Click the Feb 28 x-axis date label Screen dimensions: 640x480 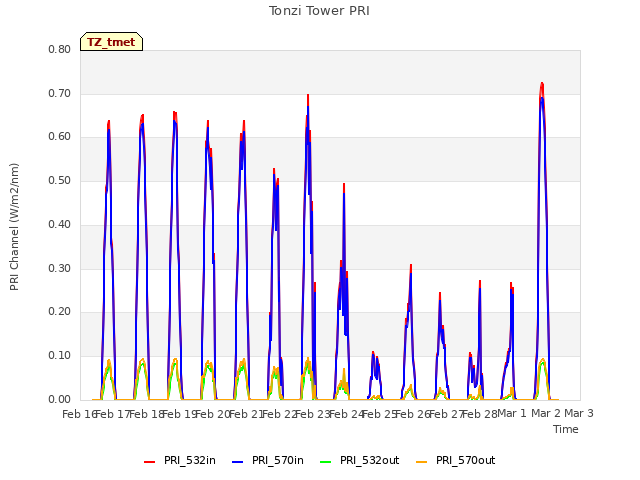[480, 414]
